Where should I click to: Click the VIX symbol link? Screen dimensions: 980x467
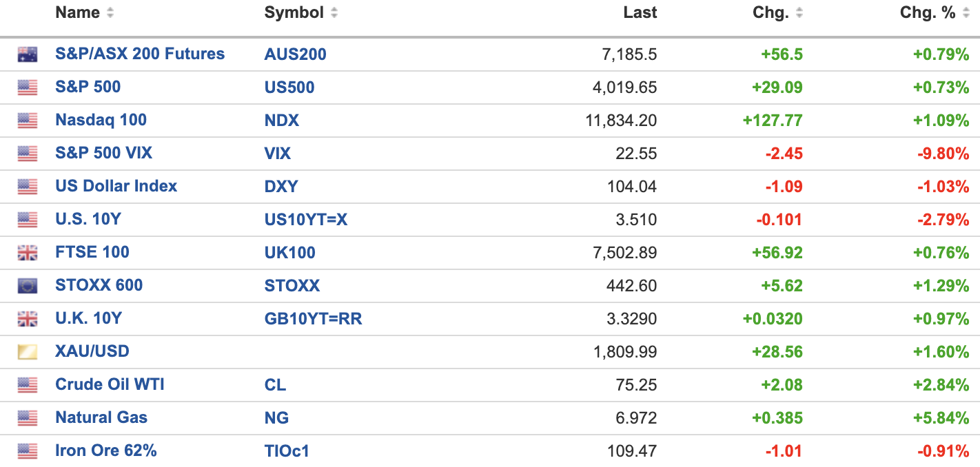point(277,154)
